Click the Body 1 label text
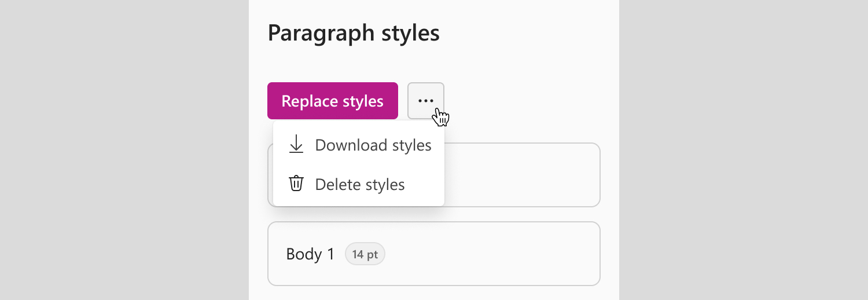Image resolution: width=868 pixels, height=300 pixels. point(310,254)
